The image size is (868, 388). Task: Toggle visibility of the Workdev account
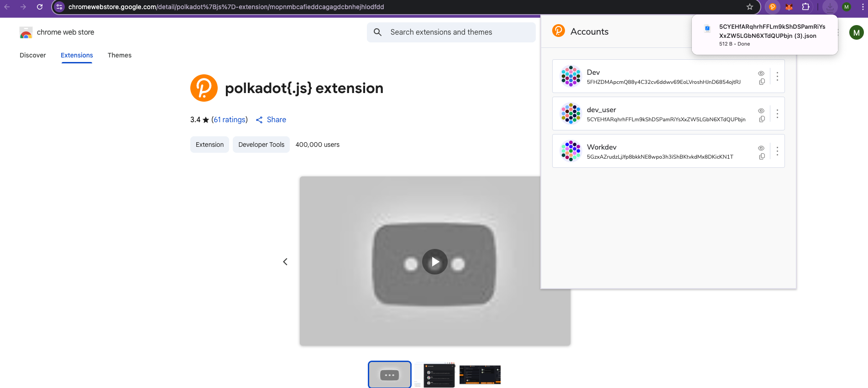[x=761, y=148]
